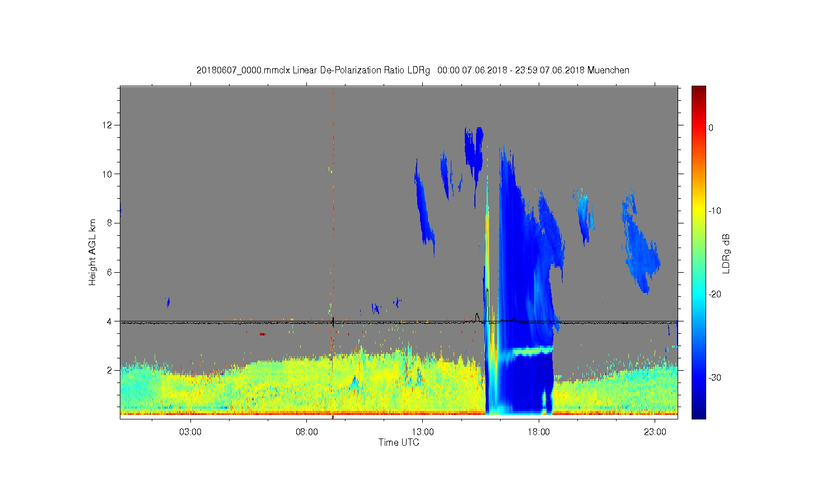
Task: Click the height tick label 12
Action: point(108,125)
